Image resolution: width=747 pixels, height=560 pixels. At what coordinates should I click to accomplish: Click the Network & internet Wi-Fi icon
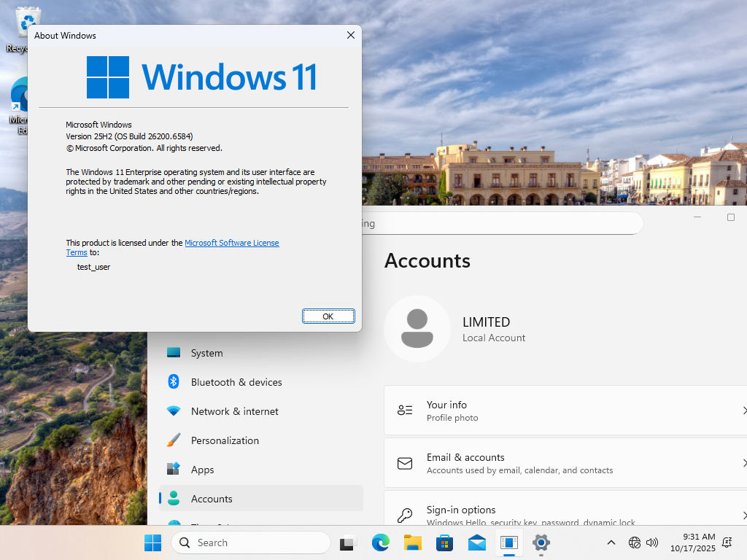174,411
